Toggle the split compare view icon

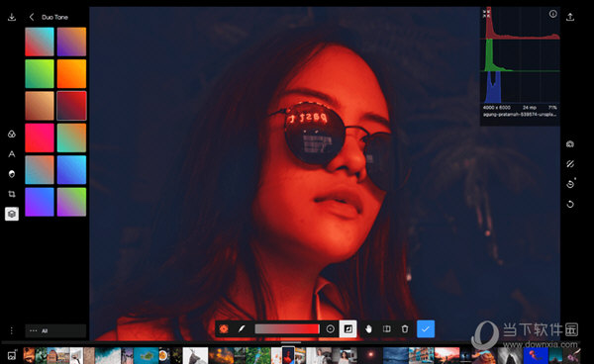(x=387, y=328)
